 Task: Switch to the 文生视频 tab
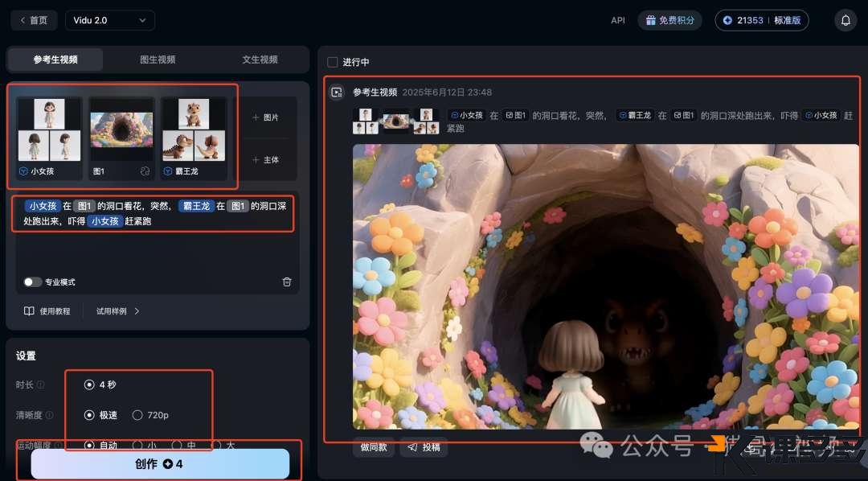pos(260,60)
